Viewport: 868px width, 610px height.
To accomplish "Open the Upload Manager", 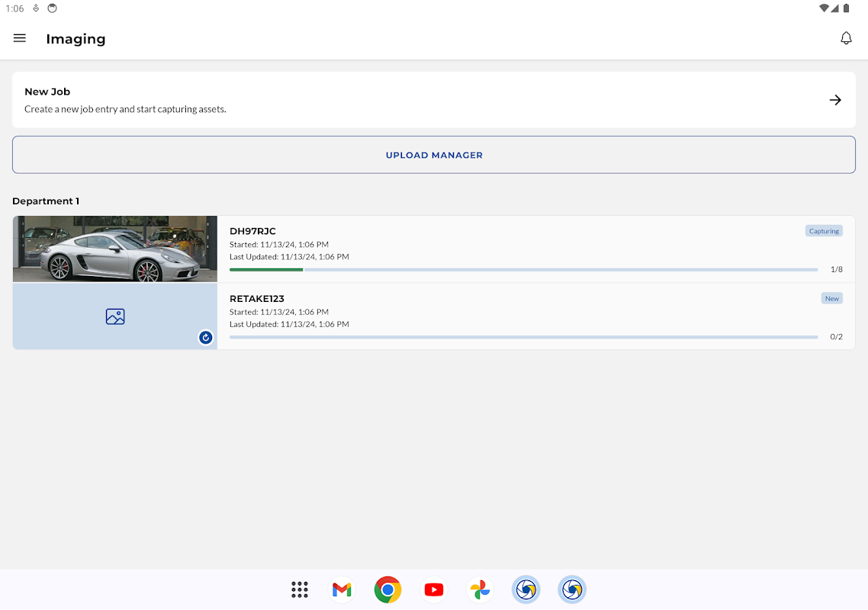I will [x=434, y=155].
